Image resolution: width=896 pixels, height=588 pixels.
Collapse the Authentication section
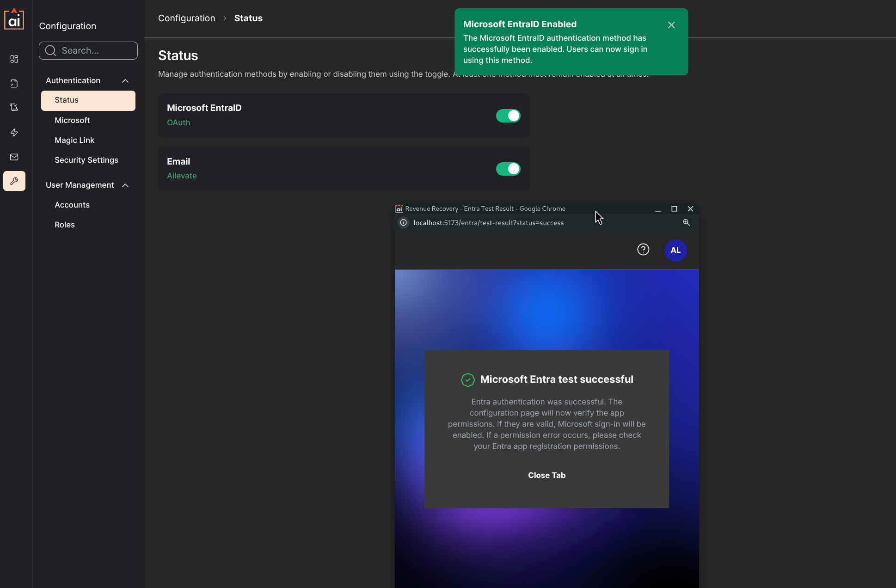[x=125, y=81]
